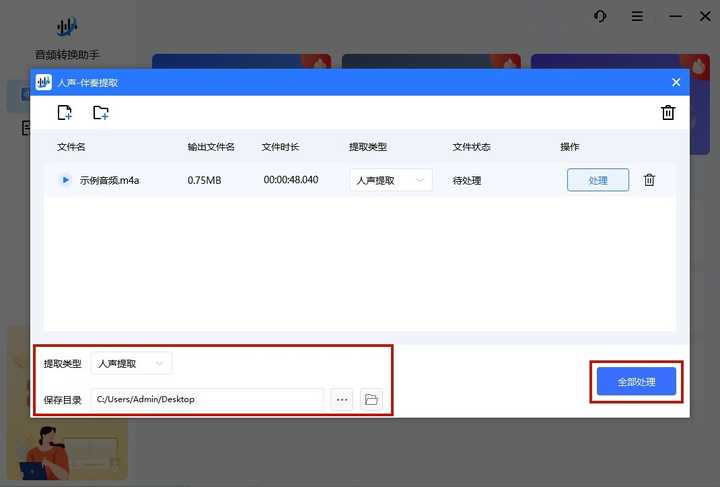This screenshot has width=720, height=487.
Task: Click the add file icon
Action: (65, 112)
